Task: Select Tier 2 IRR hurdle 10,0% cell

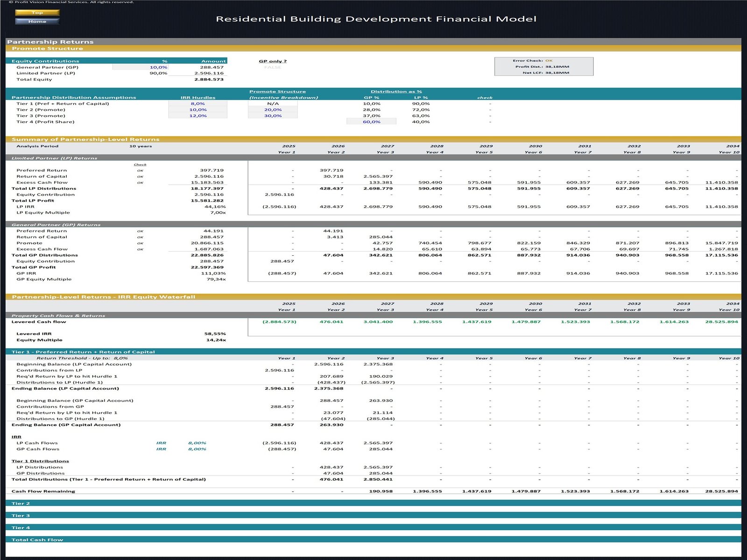Action: [198, 110]
